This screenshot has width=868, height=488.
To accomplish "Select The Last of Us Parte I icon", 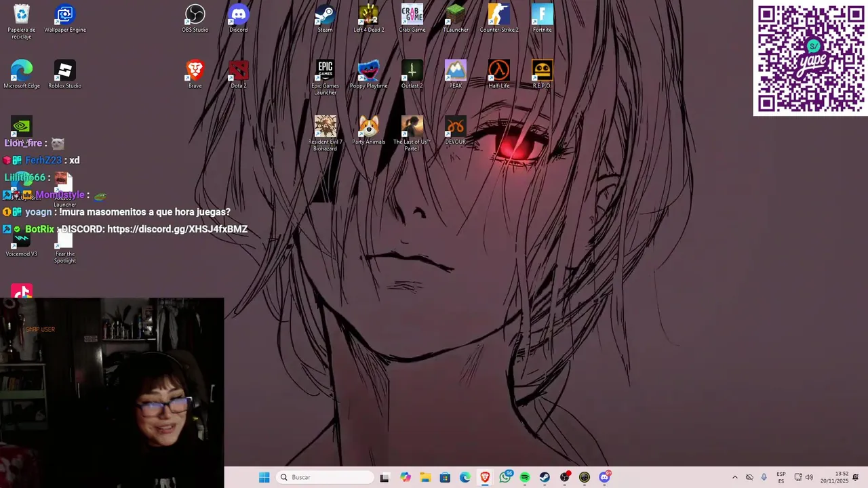I will pos(412,134).
